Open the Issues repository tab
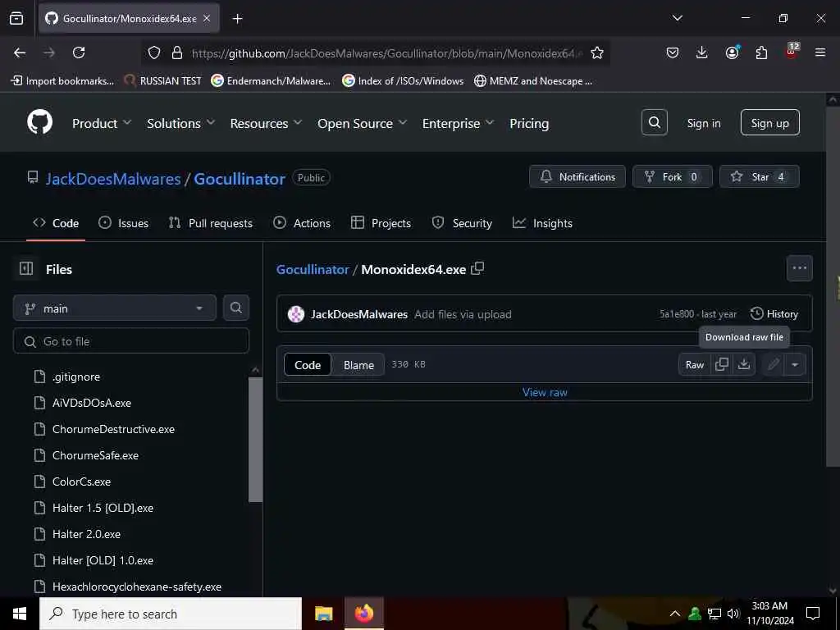This screenshot has height=630, width=840. click(124, 223)
